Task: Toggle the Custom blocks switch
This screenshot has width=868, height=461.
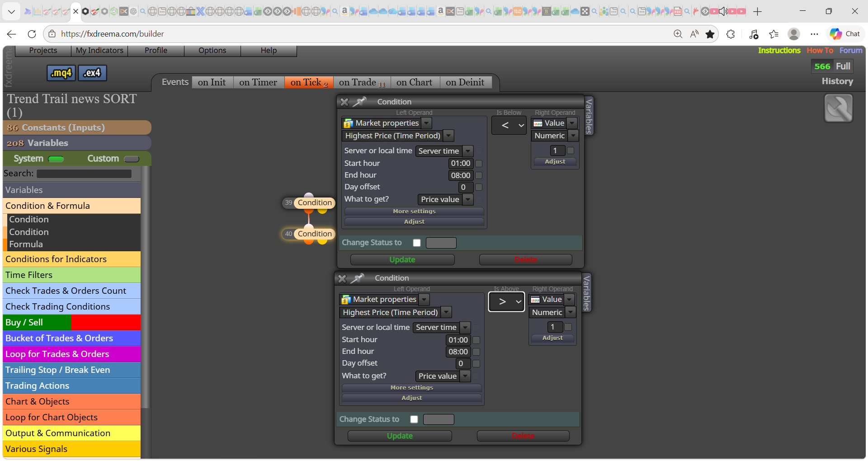Action: pos(132,159)
